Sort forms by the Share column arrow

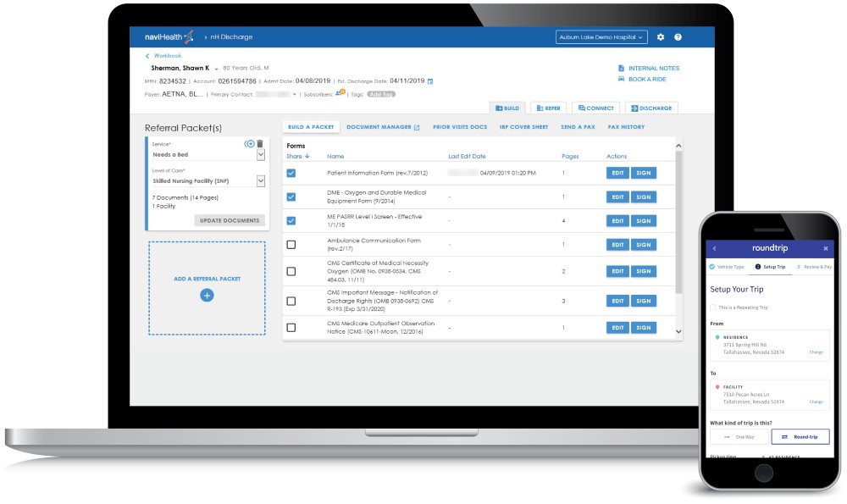click(307, 156)
